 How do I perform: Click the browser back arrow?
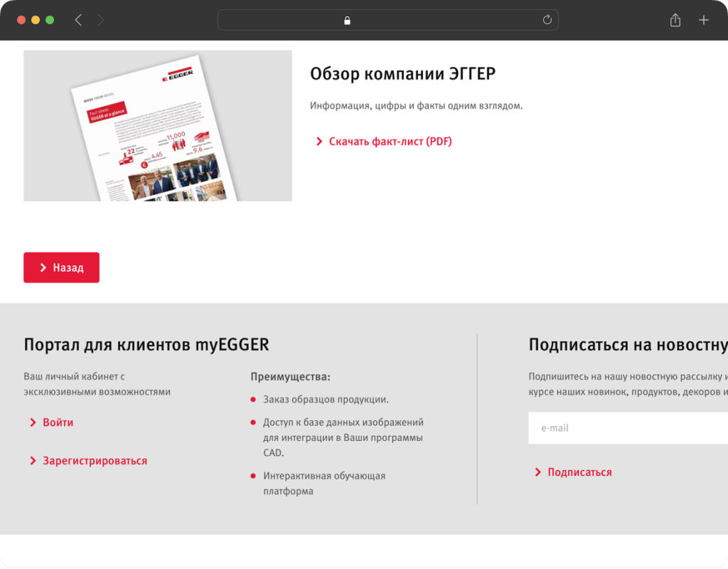coord(78,20)
